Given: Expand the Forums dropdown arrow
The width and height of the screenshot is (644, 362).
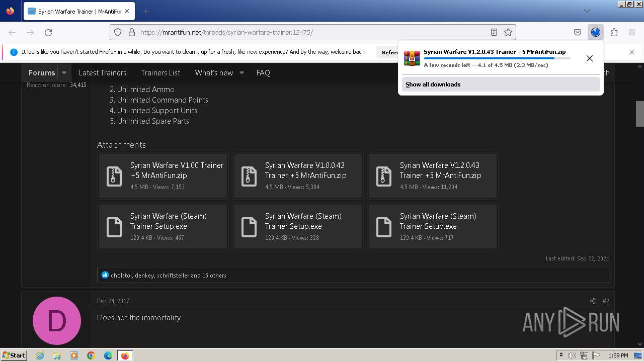Looking at the screenshot, I should pos(64,72).
